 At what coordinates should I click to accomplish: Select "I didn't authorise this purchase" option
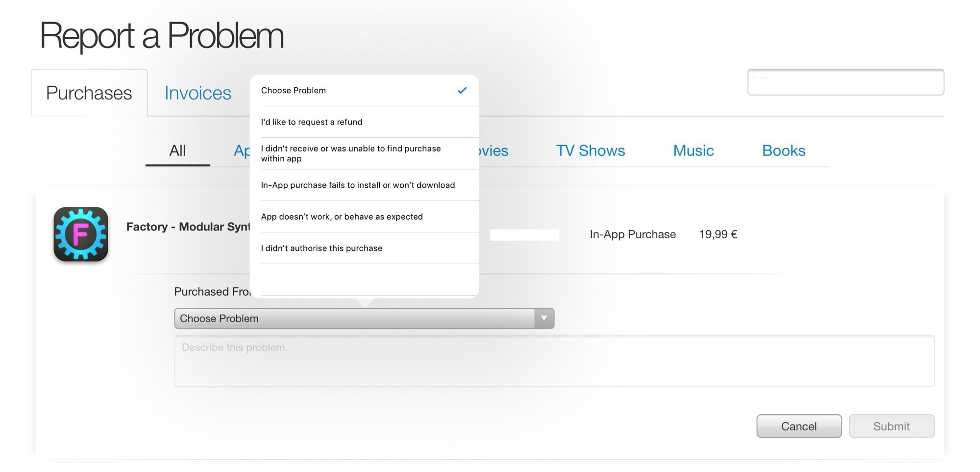tap(321, 248)
